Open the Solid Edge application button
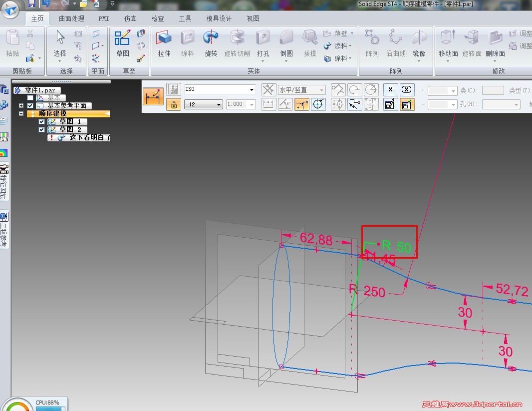532x411 pixels. coord(10,9)
